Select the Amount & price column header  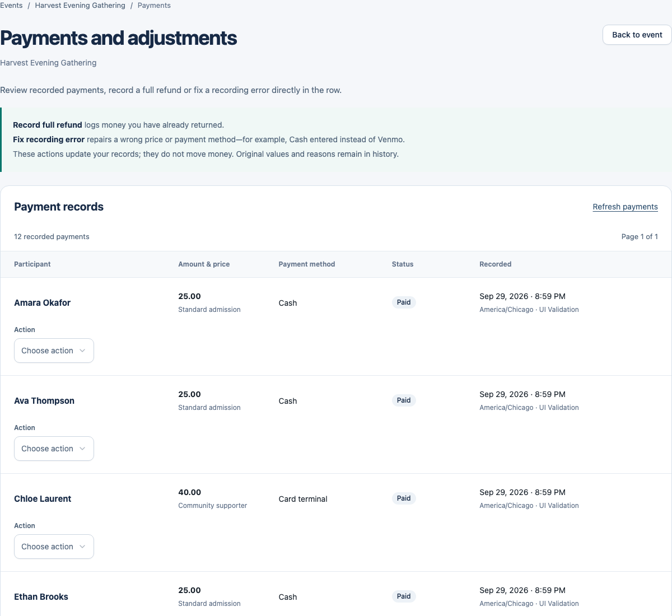pyautogui.click(x=204, y=264)
